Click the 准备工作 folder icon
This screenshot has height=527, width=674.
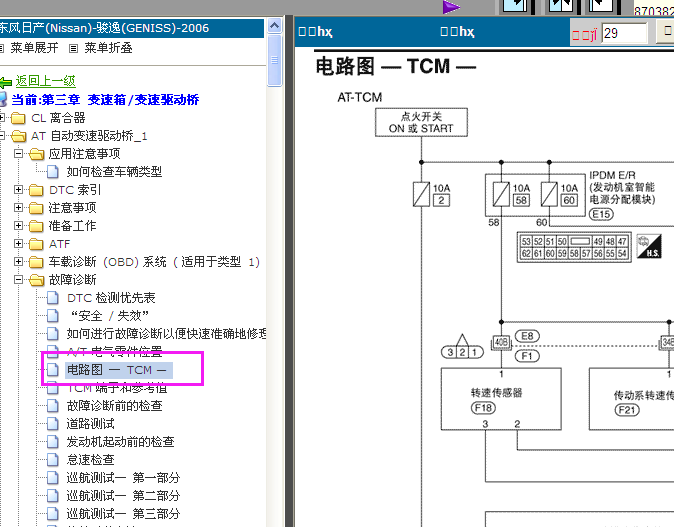tap(36, 226)
